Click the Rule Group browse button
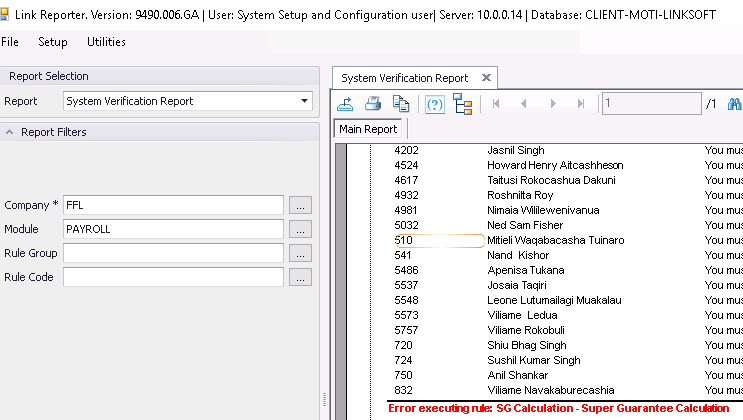 pyautogui.click(x=300, y=253)
